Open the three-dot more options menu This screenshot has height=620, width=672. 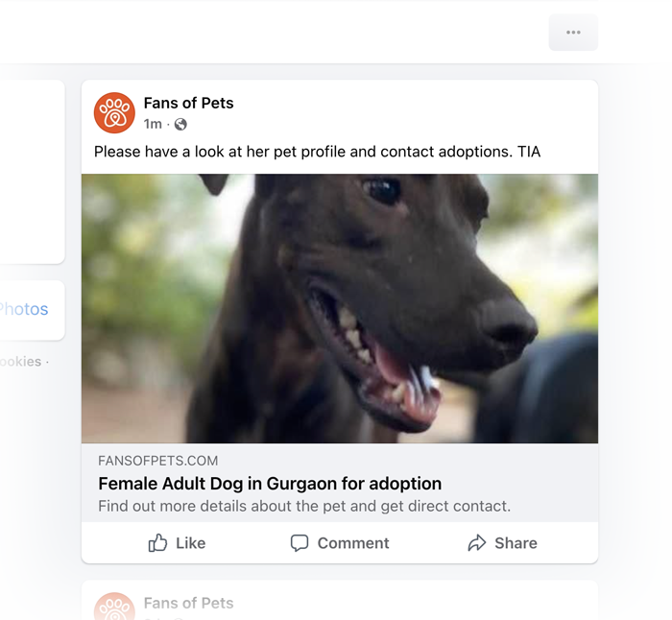[573, 33]
